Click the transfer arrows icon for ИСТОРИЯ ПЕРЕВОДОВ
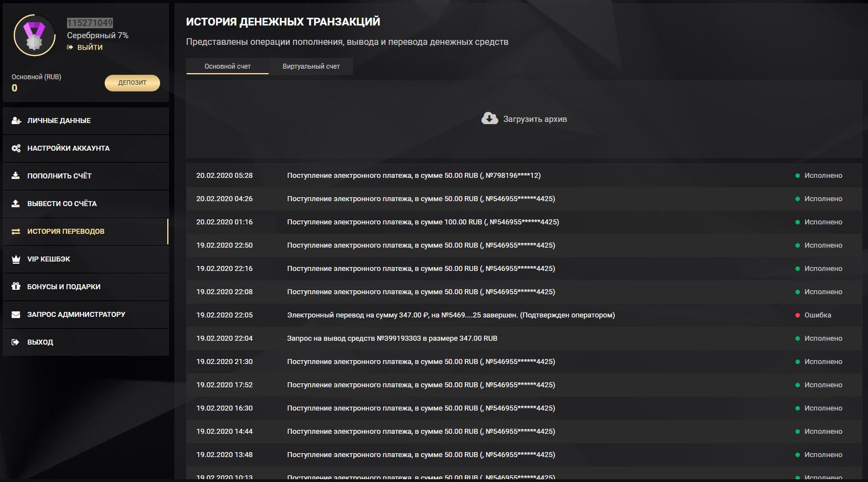Screen dimensions: 868x482 [x=16, y=232]
